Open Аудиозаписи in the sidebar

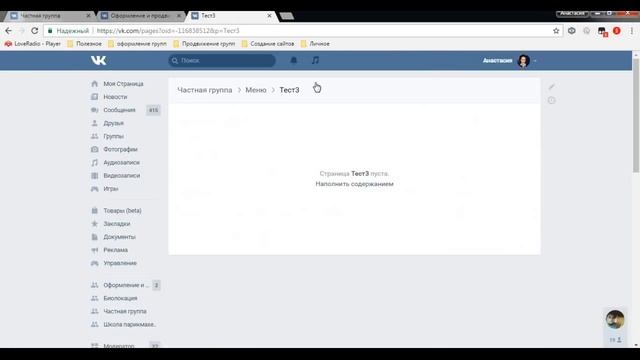[x=121, y=162]
